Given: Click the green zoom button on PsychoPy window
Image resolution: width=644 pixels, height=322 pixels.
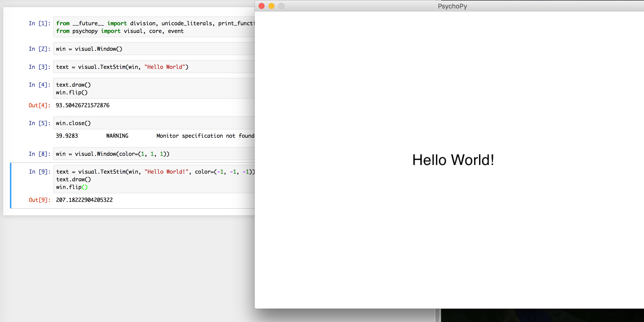Looking at the screenshot, I should tap(281, 6).
